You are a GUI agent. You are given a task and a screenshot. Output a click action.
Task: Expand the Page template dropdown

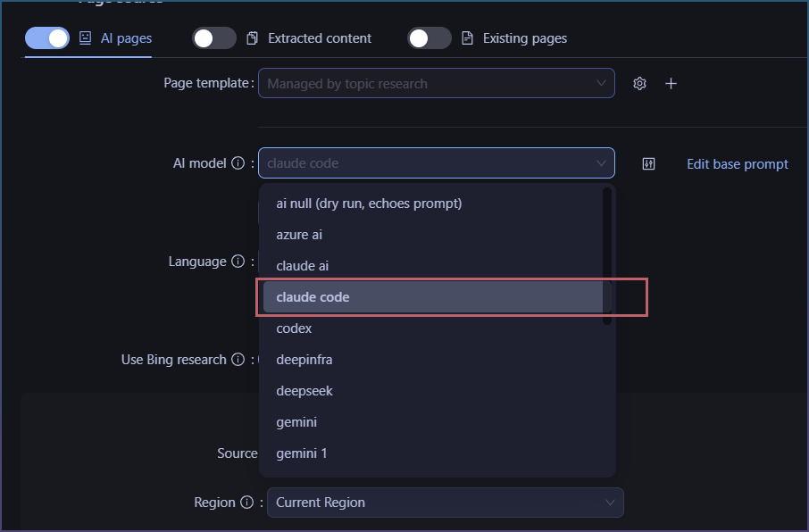[437, 83]
